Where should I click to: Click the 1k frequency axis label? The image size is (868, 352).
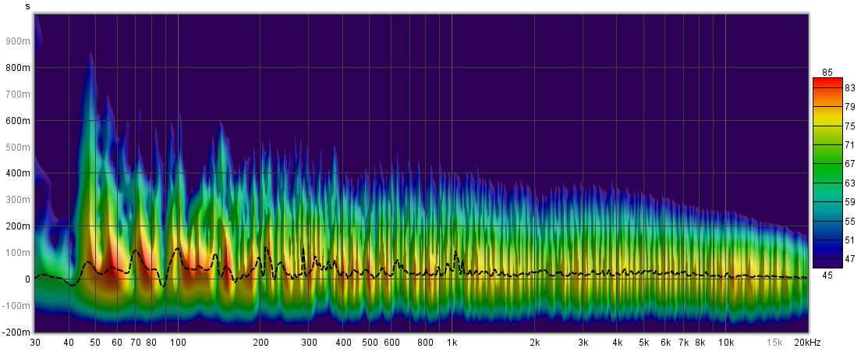[x=452, y=343]
